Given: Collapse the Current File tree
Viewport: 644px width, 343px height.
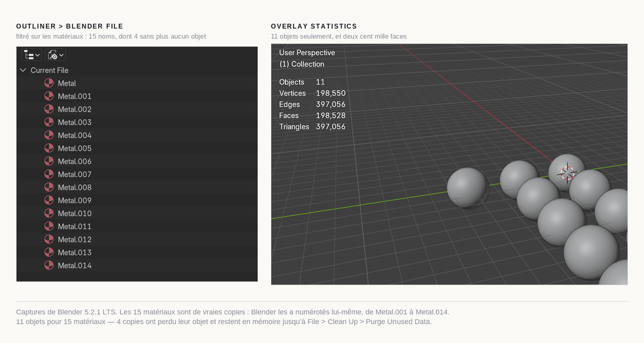Looking at the screenshot, I should pos(23,70).
